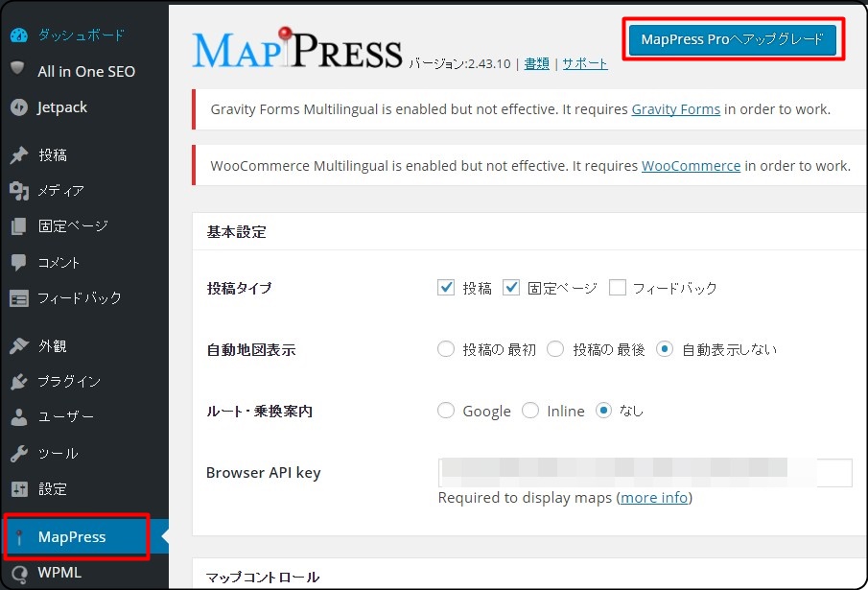Click the 固定ページ pages icon
868x590 pixels.
pyautogui.click(x=19, y=226)
